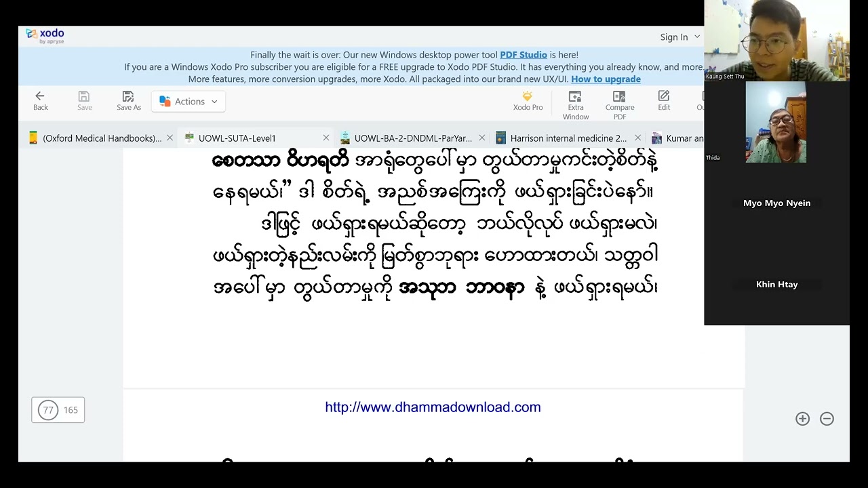Open the PDF Studio link
The height and width of the screenshot is (488, 868).
523,55
